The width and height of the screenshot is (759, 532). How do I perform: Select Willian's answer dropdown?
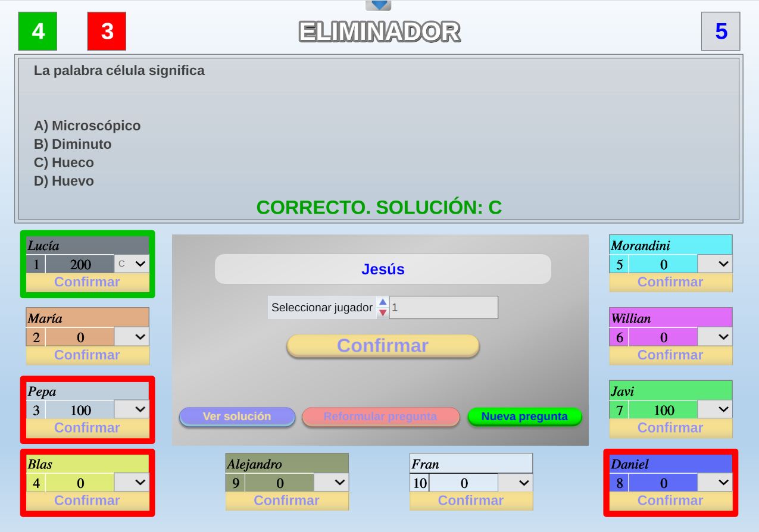tap(715, 337)
